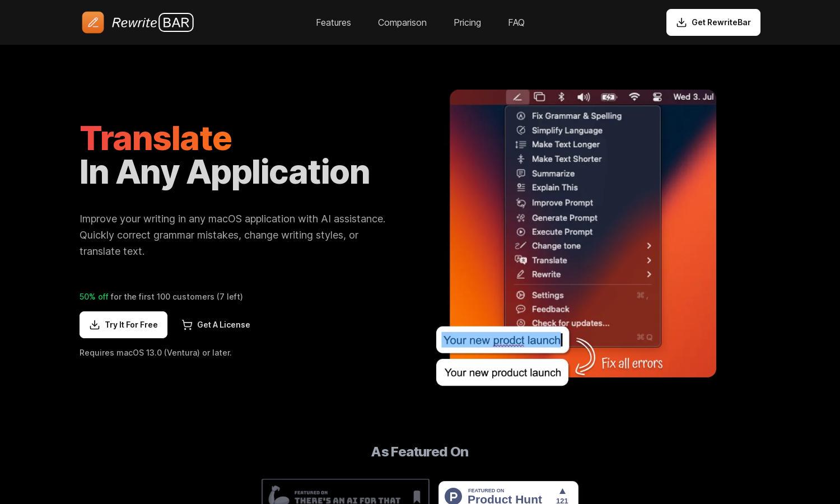Click download icon inside Get RewriteBar button
This screenshot has width=840, height=504.
(x=682, y=22)
